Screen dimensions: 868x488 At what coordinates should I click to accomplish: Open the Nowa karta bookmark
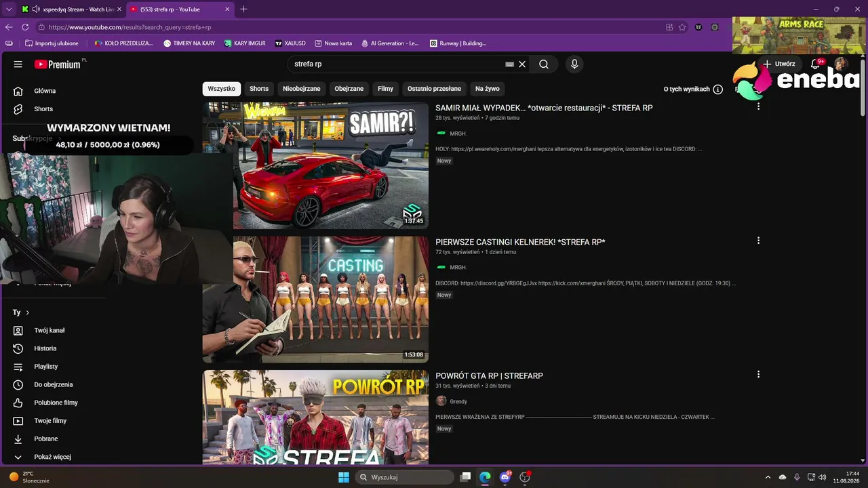(x=333, y=43)
